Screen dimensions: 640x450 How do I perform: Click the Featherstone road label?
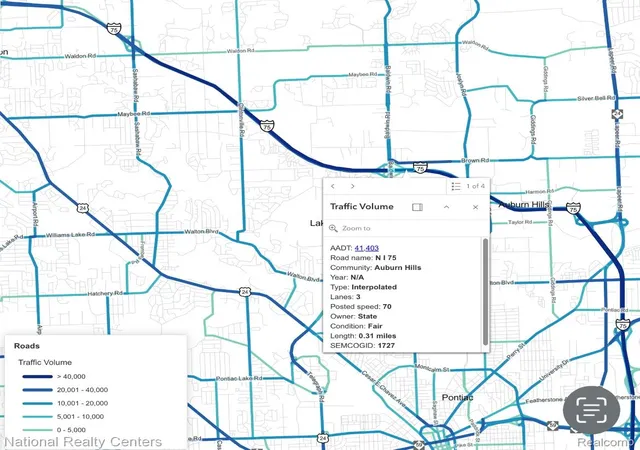pyautogui.click(x=543, y=401)
